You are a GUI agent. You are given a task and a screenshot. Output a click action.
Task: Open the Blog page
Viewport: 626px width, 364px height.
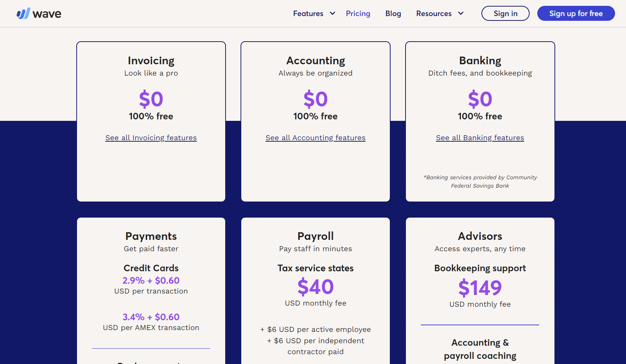(x=393, y=14)
